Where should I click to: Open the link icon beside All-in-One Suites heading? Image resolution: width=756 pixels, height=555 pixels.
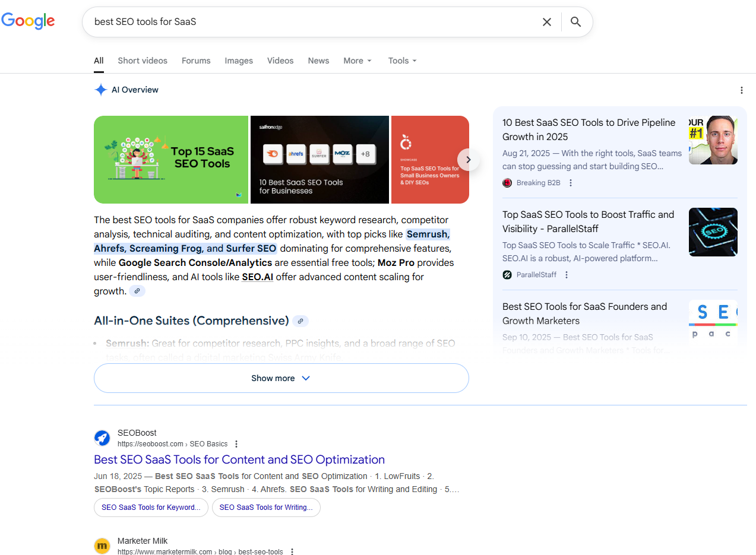tap(300, 321)
